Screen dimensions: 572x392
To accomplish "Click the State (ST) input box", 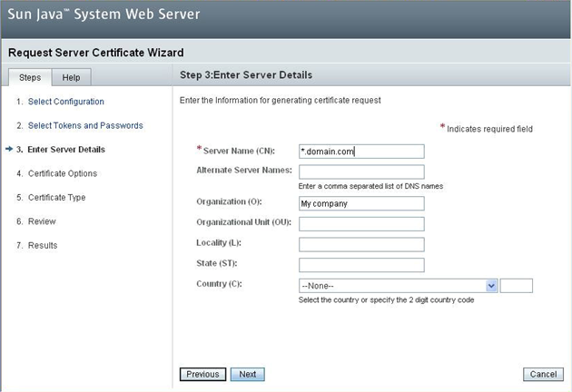I will (361, 265).
